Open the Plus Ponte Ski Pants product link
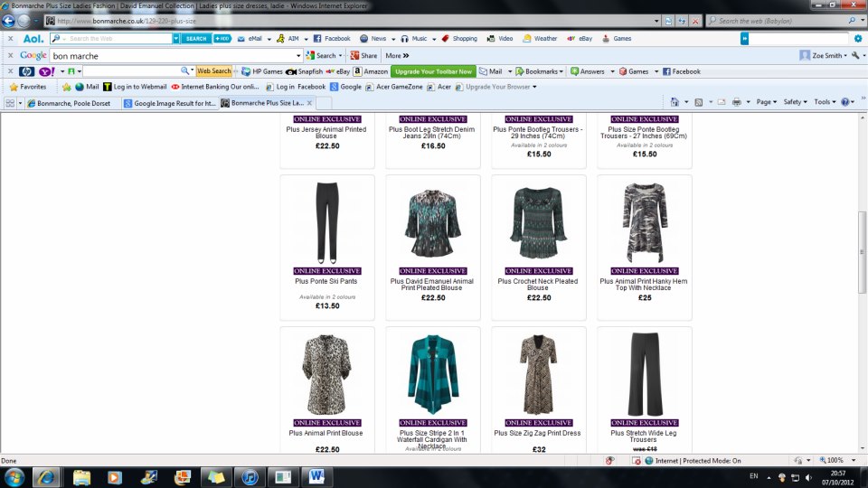The image size is (868, 488). click(x=326, y=281)
